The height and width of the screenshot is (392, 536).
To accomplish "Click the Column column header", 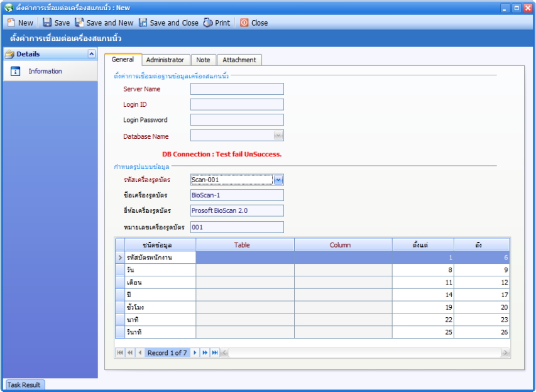I will [343, 245].
